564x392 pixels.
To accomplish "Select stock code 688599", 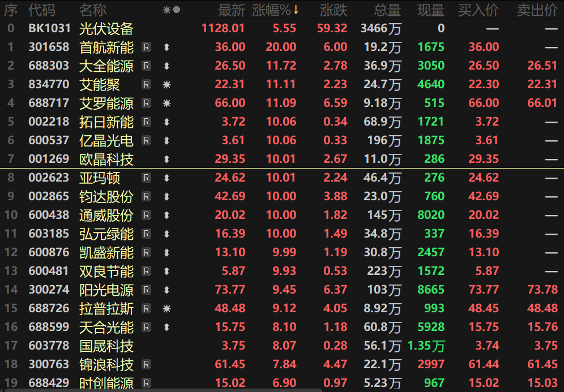I will [49, 328].
